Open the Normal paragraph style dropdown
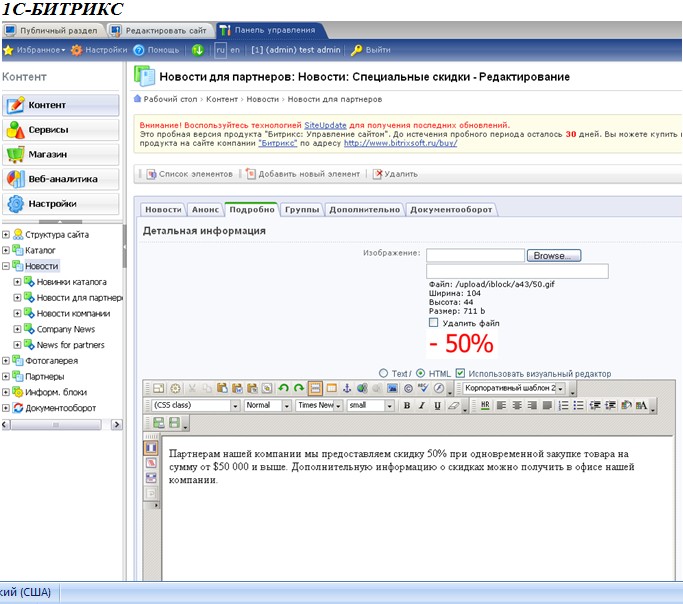This screenshot has width=683, height=604. coord(267,405)
